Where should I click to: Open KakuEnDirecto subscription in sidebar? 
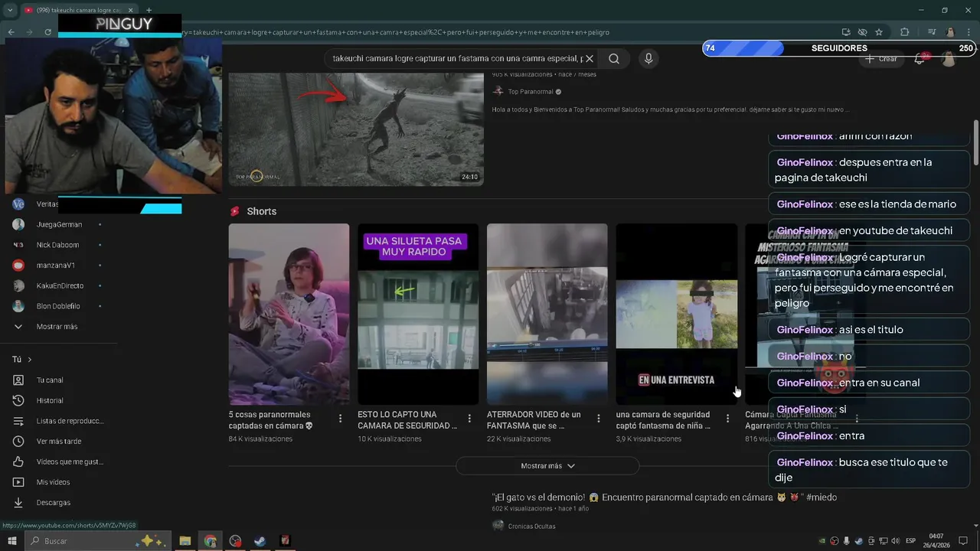58,285
